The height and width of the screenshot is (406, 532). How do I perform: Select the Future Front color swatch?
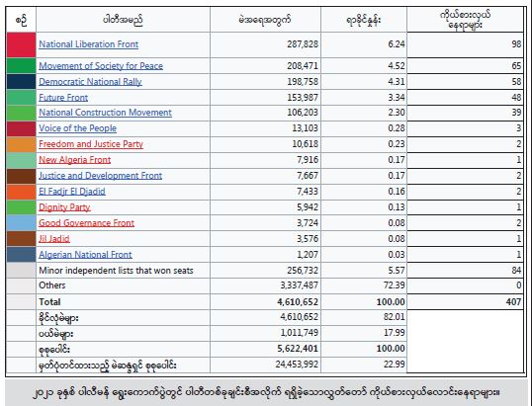[x=21, y=98]
